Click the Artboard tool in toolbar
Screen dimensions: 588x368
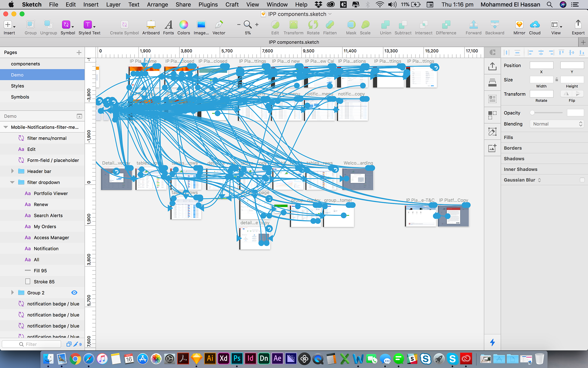151,25
